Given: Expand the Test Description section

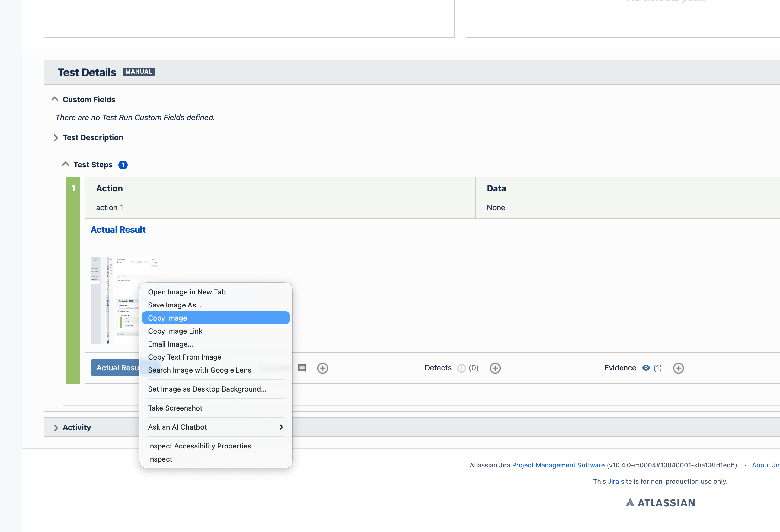Looking at the screenshot, I should (56, 138).
